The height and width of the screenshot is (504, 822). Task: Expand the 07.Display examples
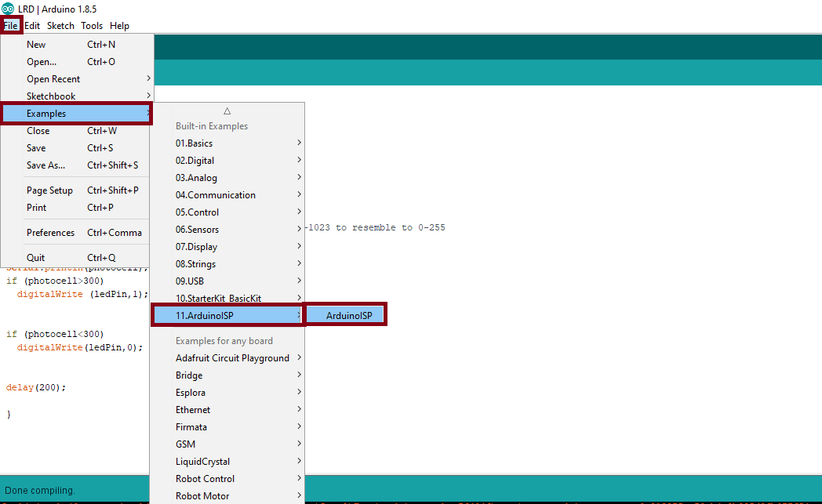click(227, 247)
